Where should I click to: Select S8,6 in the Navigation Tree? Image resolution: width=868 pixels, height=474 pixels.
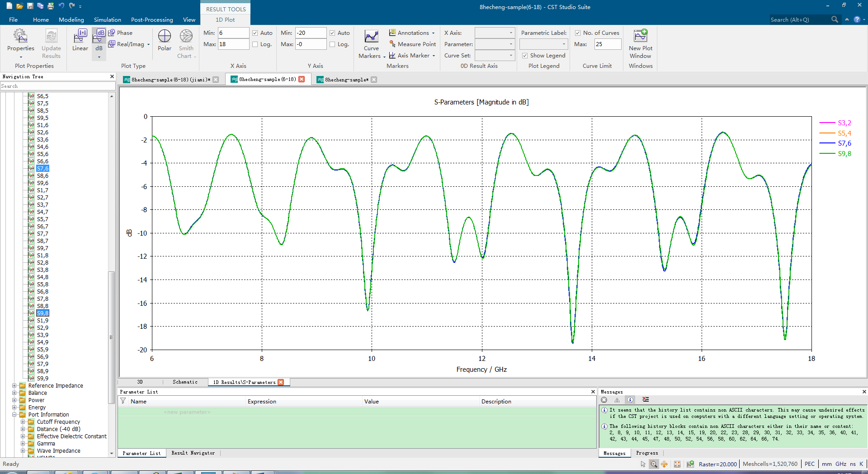coord(42,176)
